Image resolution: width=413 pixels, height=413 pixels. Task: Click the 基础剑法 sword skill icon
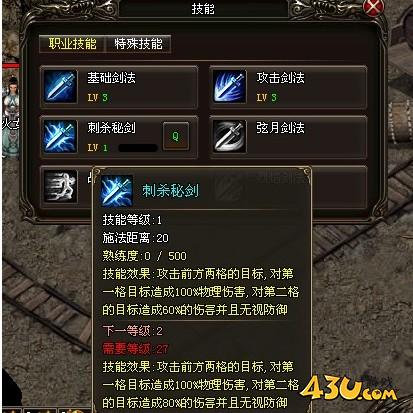60,86
